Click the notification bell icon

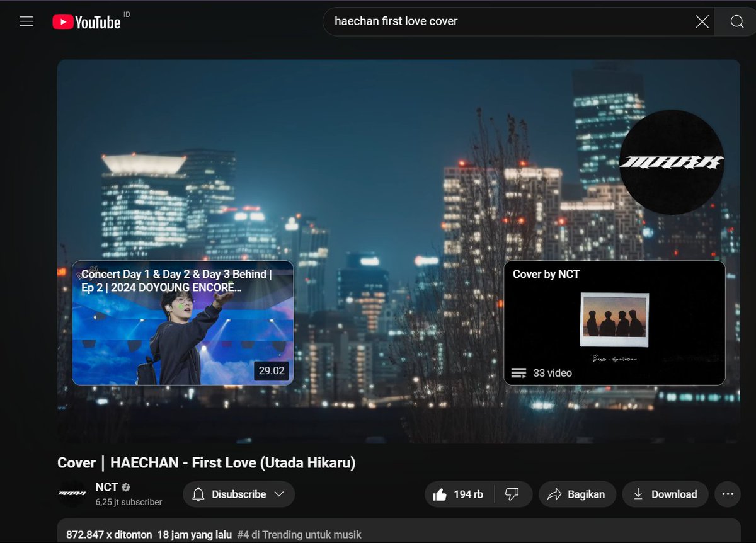coord(198,494)
